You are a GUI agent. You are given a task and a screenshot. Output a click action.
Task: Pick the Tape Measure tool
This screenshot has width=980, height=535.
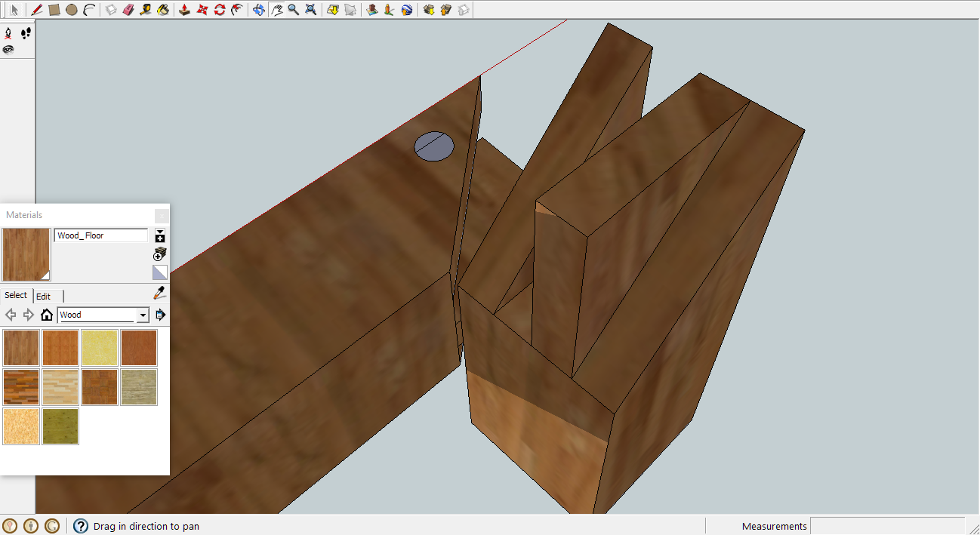tap(146, 10)
